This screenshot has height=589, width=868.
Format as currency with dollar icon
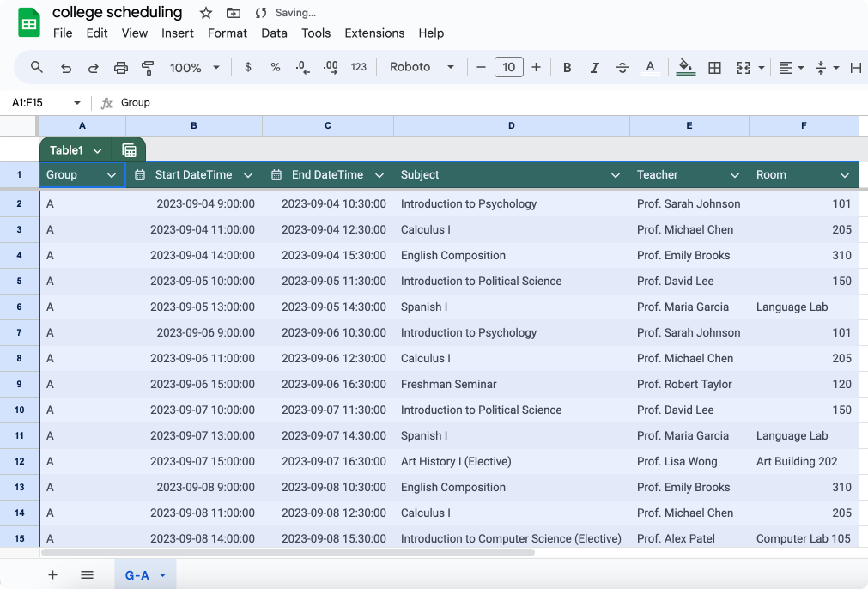click(x=248, y=67)
